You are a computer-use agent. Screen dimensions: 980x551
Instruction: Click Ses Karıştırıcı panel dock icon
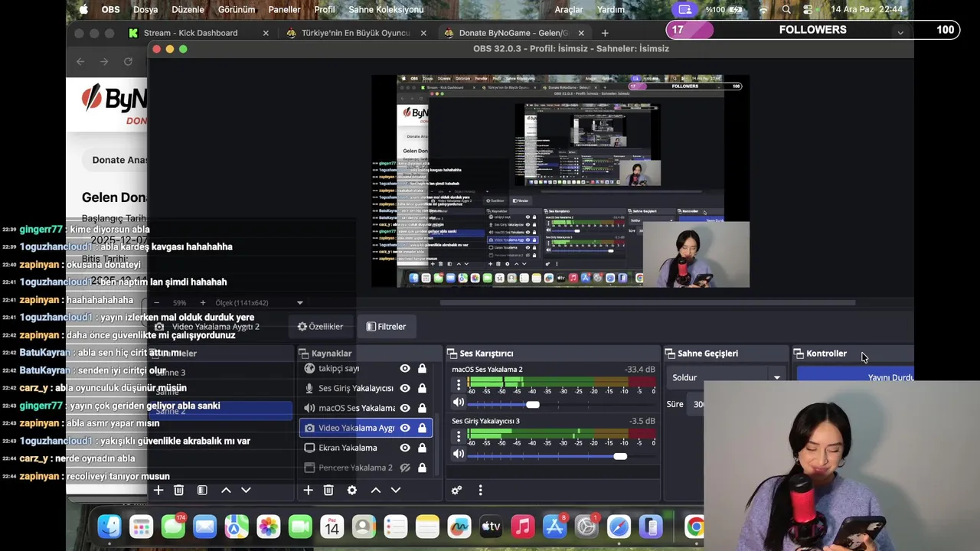coord(452,354)
